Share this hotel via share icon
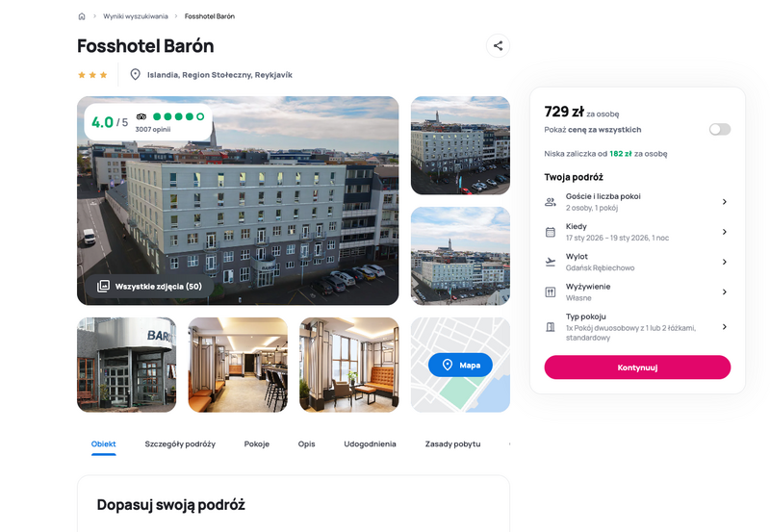770x532 pixels. (x=498, y=45)
